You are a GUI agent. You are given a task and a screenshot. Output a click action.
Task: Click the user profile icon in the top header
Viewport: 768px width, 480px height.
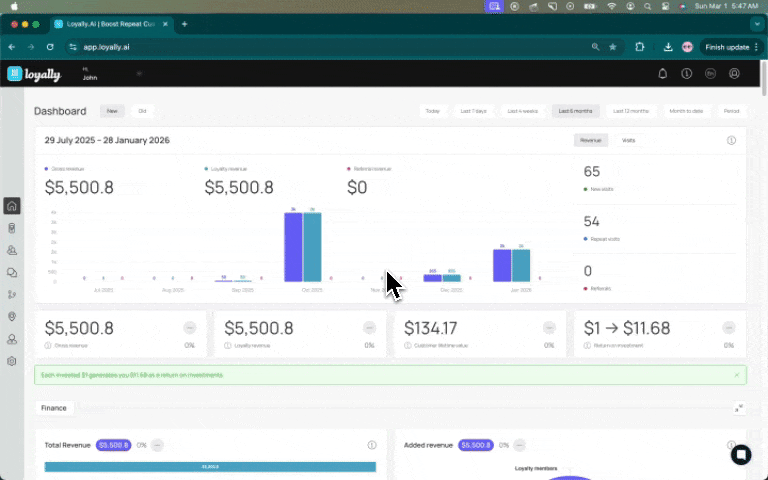[x=734, y=74]
